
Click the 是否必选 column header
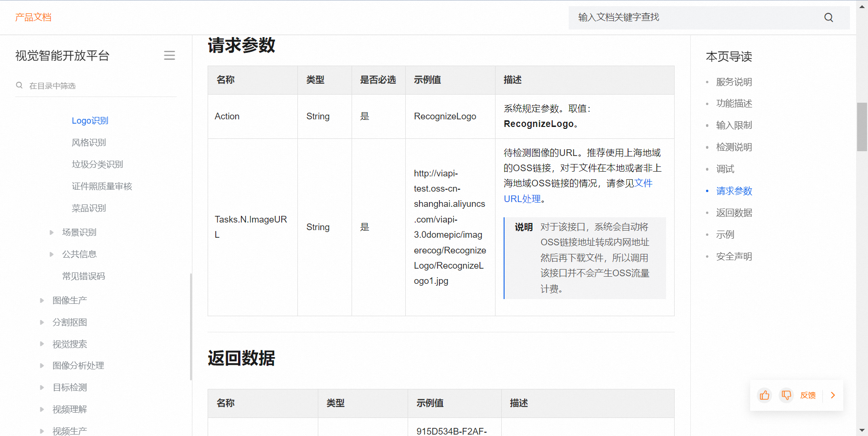click(378, 80)
